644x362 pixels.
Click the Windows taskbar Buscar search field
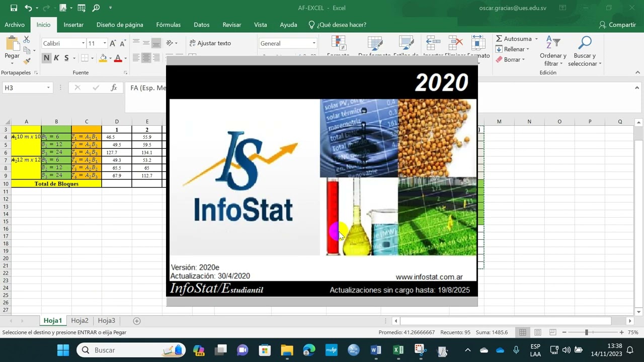131,350
